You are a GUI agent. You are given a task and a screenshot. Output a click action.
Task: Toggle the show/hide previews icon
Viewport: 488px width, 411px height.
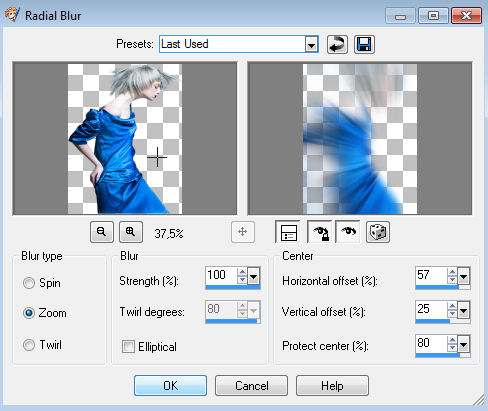(x=288, y=232)
